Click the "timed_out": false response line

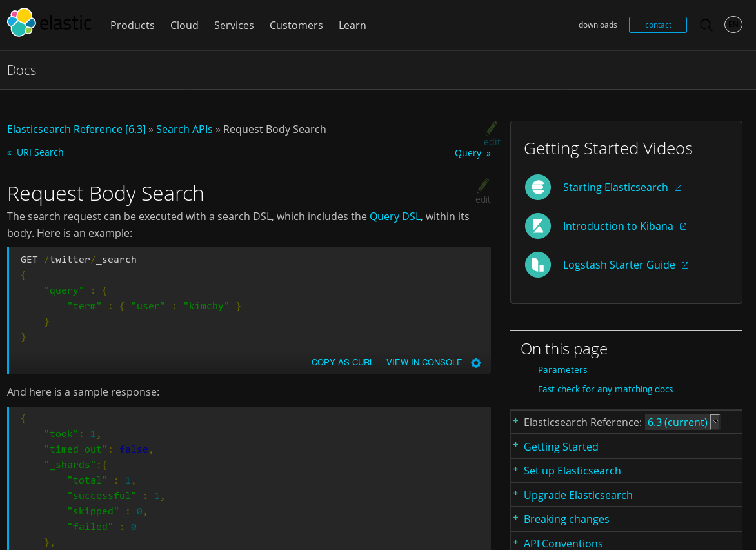(99, 449)
